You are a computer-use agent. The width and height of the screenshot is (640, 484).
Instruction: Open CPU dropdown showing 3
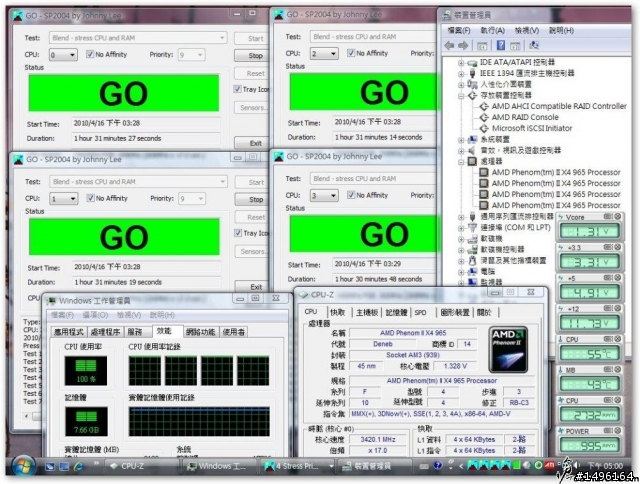point(324,195)
